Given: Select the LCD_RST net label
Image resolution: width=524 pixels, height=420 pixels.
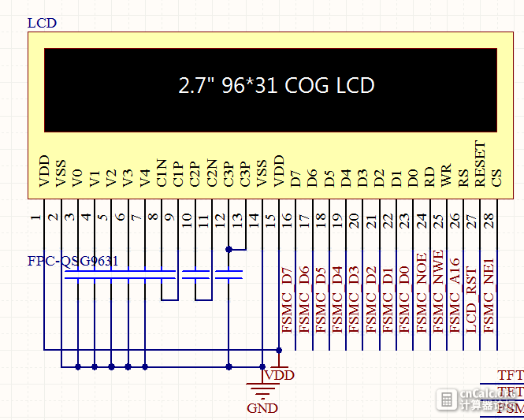Looking at the screenshot, I should (471, 300).
